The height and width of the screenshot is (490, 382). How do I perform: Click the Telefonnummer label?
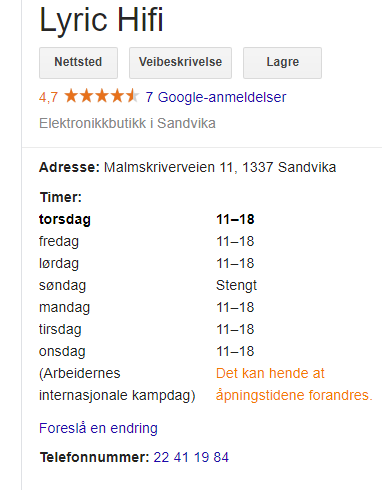point(94,457)
